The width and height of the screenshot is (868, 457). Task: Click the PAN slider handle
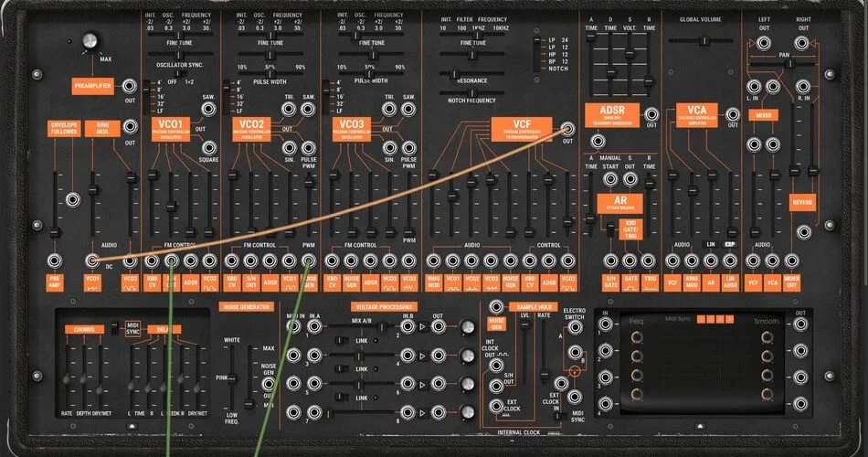pos(790,64)
